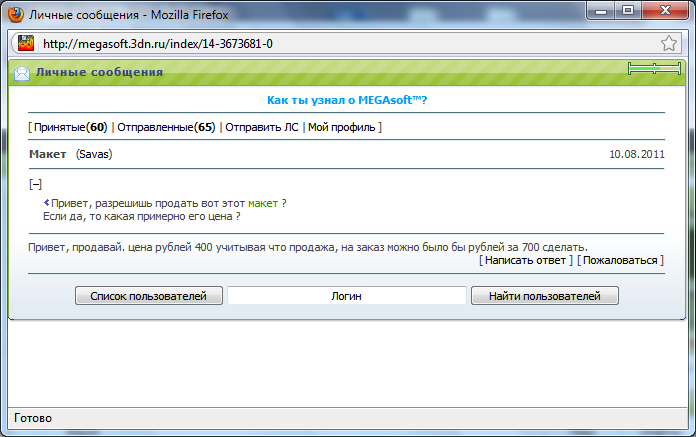
Task: Open the link Как ты узнал о MEGAsoft™?
Action: pyautogui.click(x=347, y=100)
